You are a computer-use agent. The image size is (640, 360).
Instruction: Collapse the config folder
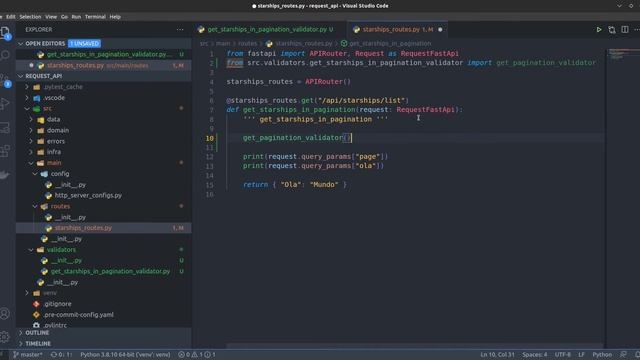coord(60,173)
